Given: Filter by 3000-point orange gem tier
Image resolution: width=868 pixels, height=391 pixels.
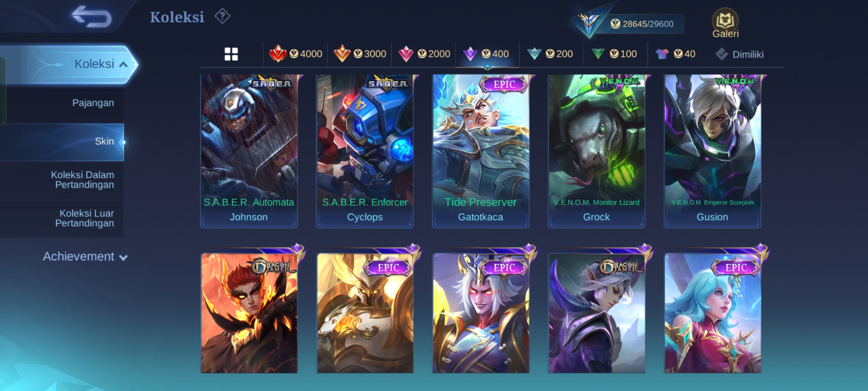Looking at the screenshot, I should coord(359,54).
